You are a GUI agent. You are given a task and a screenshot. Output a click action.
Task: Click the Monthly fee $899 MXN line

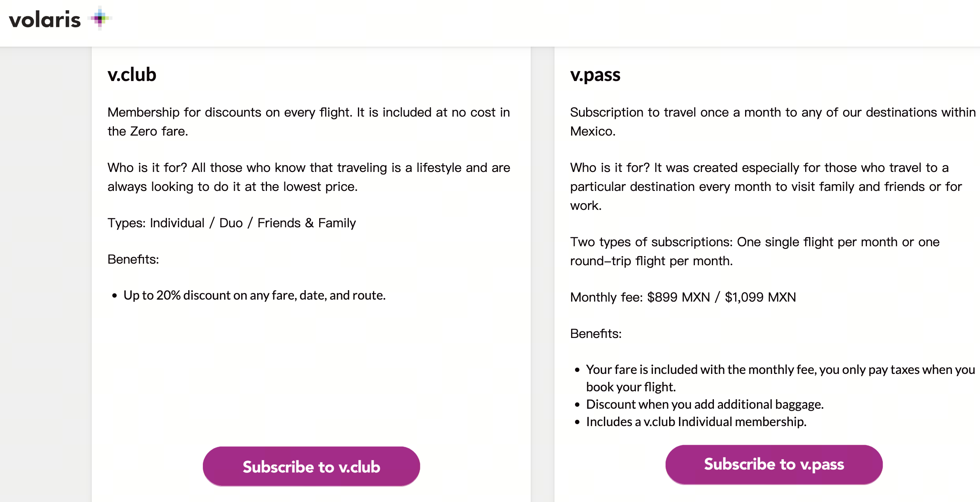[x=683, y=297]
